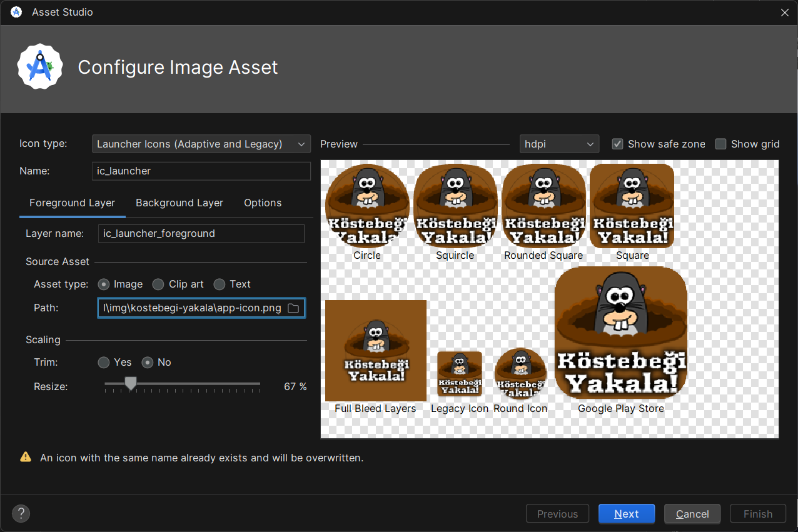Select Text asset type radio button
This screenshot has width=798, height=532.
pyautogui.click(x=219, y=284)
